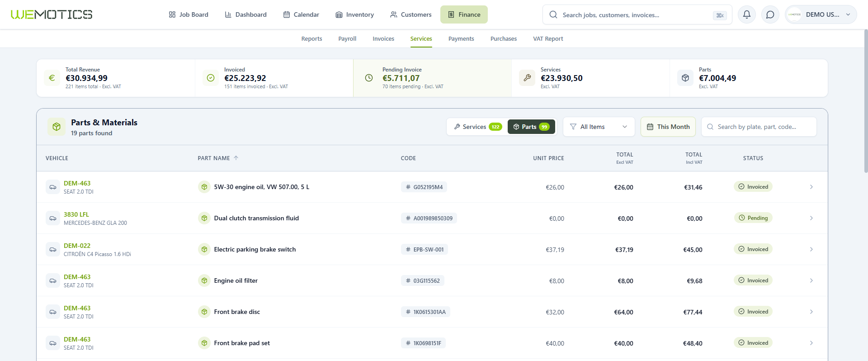The height and width of the screenshot is (361, 868).
Task: Click sort arrow next to PART NAME
Action: click(236, 158)
